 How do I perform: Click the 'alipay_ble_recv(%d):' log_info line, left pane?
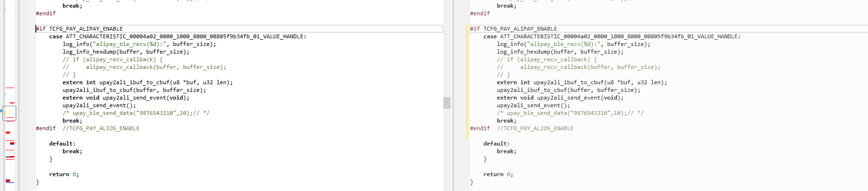(139, 44)
